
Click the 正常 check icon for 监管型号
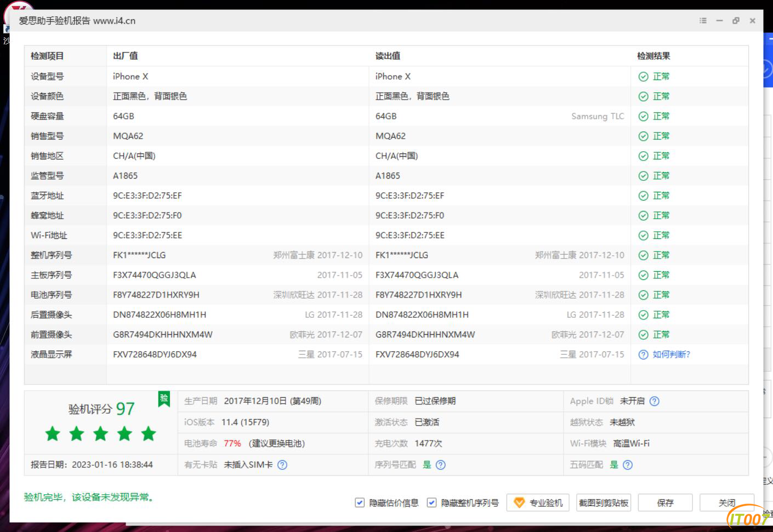tap(644, 176)
